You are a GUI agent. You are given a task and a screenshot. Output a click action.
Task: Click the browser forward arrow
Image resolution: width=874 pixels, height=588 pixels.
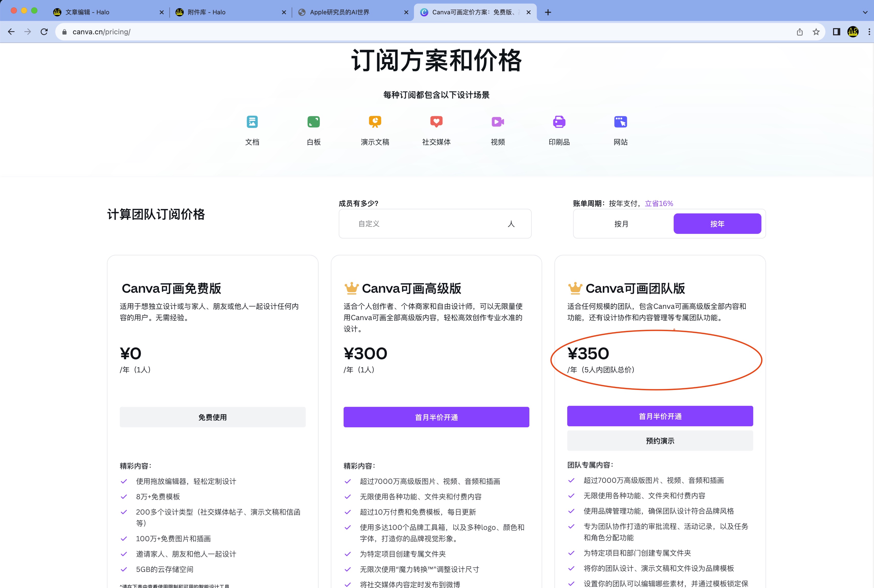pos(28,32)
